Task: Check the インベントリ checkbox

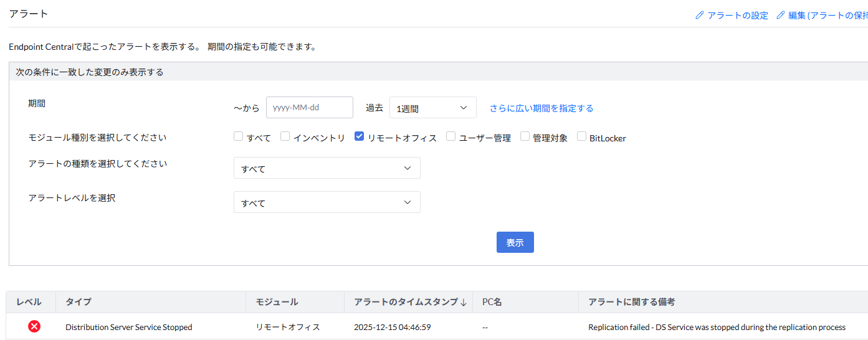Action: point(285,137)
